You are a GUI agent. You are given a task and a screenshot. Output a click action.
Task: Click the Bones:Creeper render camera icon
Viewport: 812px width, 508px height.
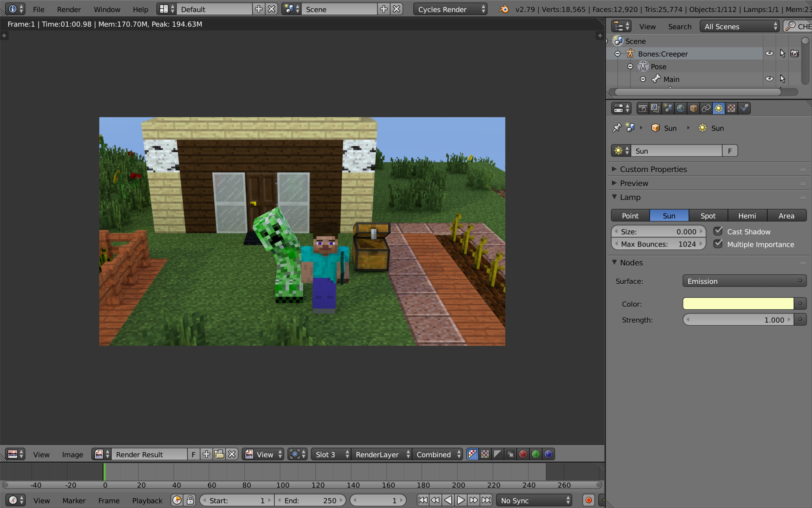tap(794, 54)
